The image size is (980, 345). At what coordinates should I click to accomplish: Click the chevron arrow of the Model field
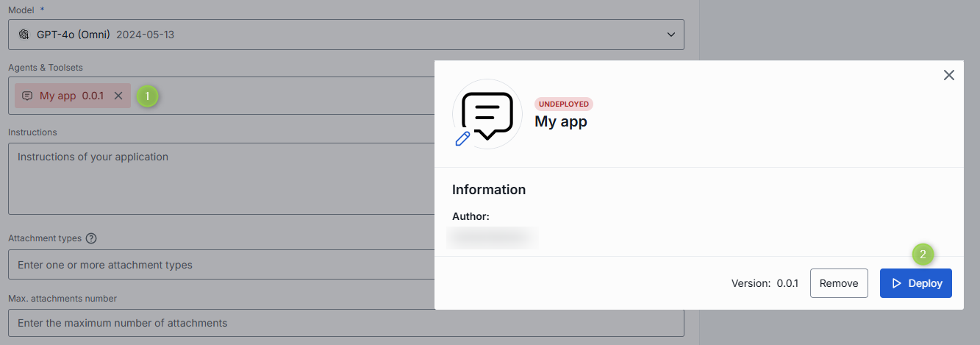point(670,35)
